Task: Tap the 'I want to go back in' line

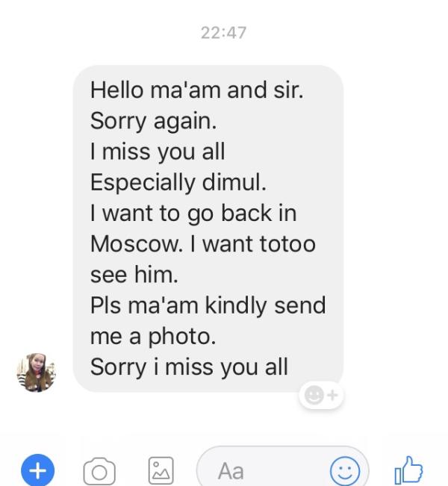Action: tap(193, 214)
